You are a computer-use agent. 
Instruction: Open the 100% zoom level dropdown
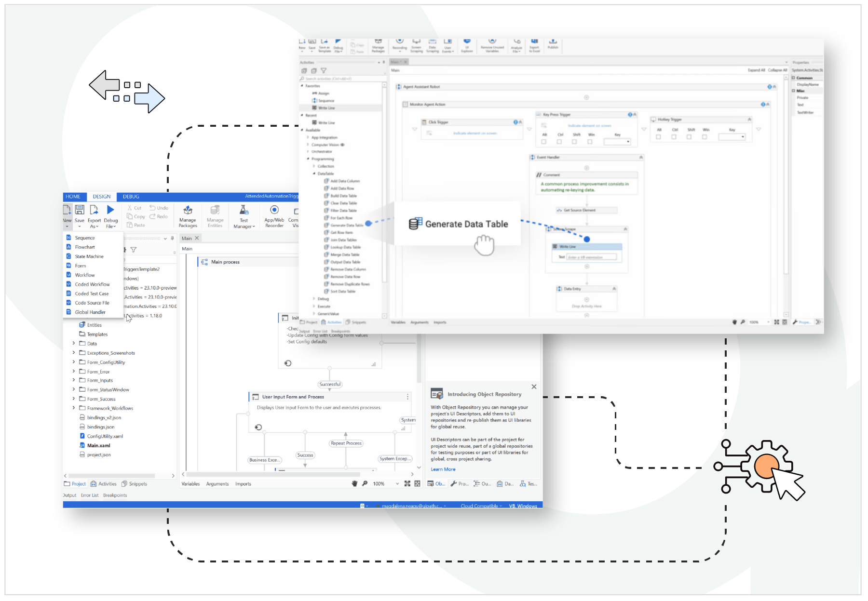(x=397, y=484)
